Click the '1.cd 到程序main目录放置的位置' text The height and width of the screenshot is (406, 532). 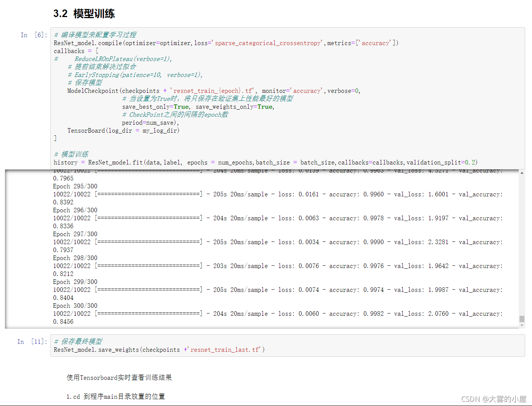116,397
